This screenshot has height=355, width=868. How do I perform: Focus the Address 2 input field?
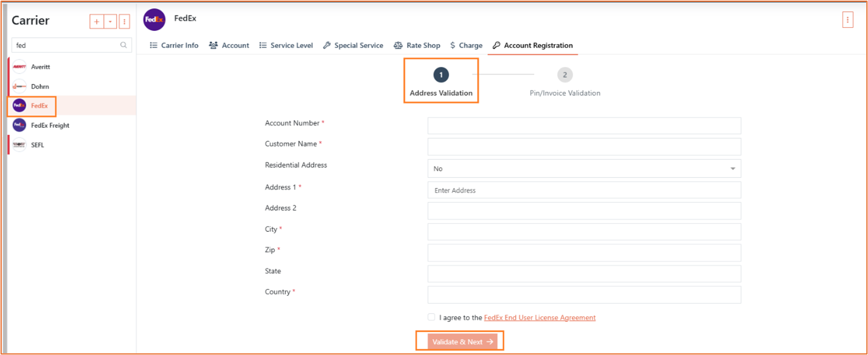click(x=584, y=211)
